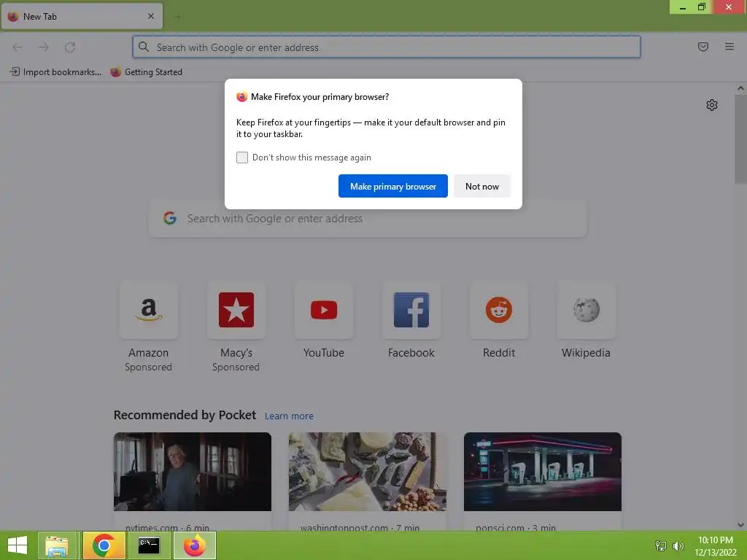Open Getting Started bookmark
This screenshot has height=560, width=747.
tap(146, 72)
